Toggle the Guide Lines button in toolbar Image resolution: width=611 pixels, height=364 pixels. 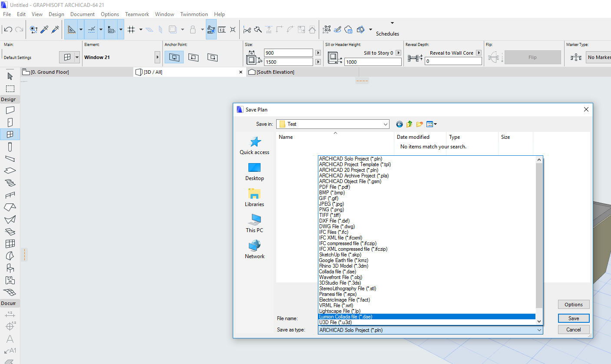[x=71, y=30]
